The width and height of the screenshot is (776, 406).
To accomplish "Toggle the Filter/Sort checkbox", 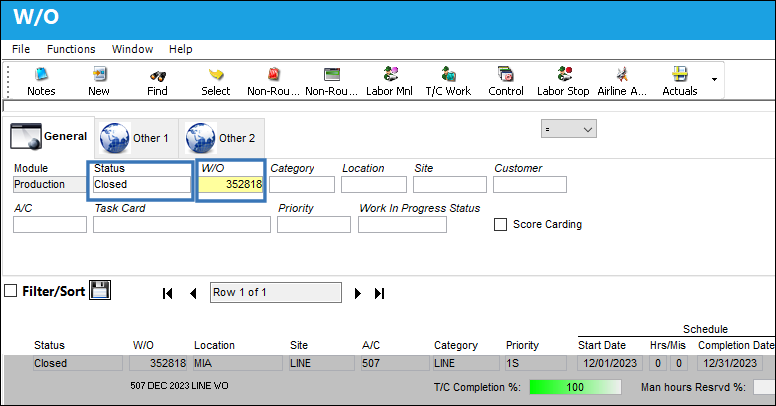I will pyautogui.click(x=10, y=291).
